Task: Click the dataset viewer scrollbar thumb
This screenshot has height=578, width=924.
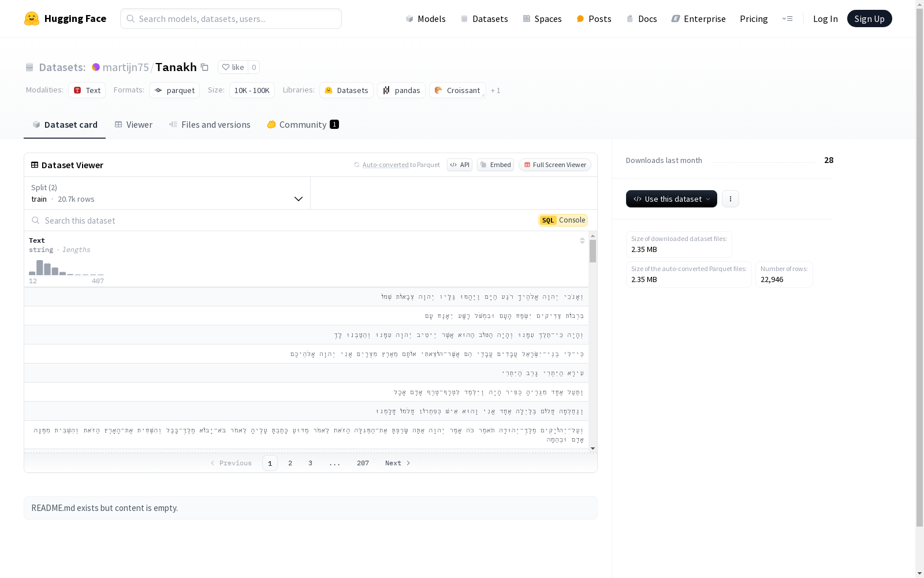Action: pos(593,251)
